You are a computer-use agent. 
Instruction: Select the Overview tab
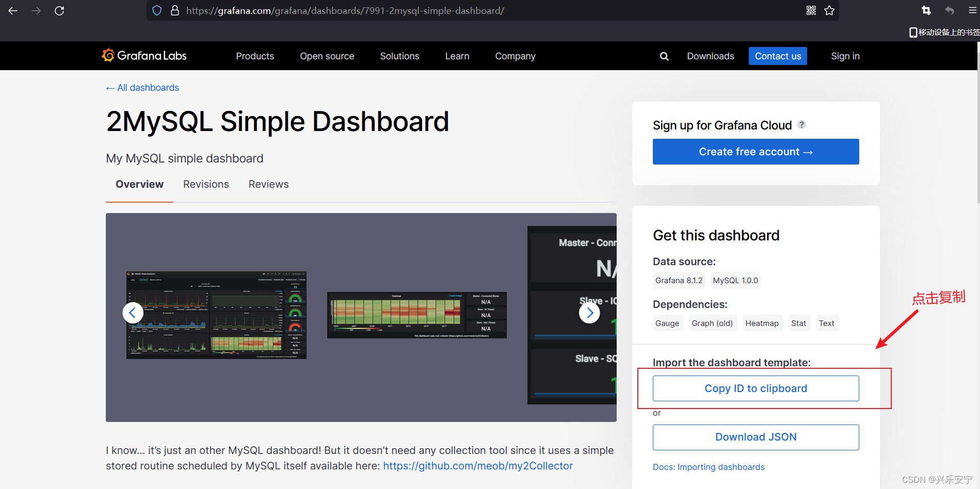[139, 184]
